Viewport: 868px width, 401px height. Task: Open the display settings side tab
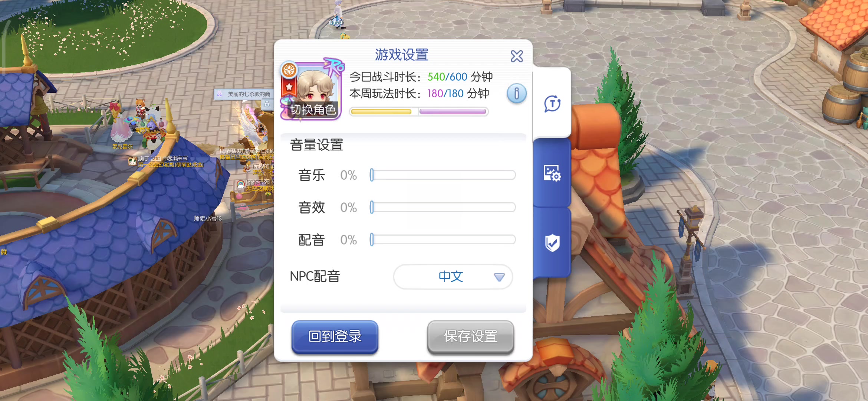(x=552, y=173)
